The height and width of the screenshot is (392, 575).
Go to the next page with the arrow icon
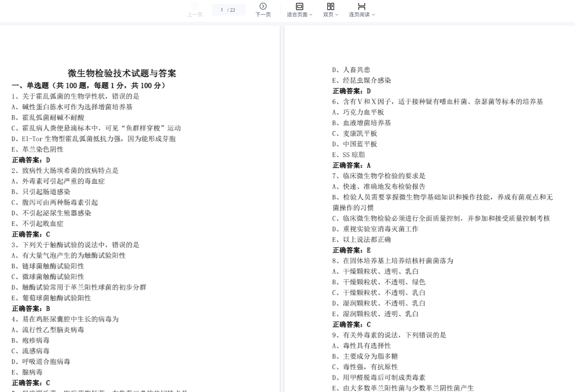pos(263,6)
